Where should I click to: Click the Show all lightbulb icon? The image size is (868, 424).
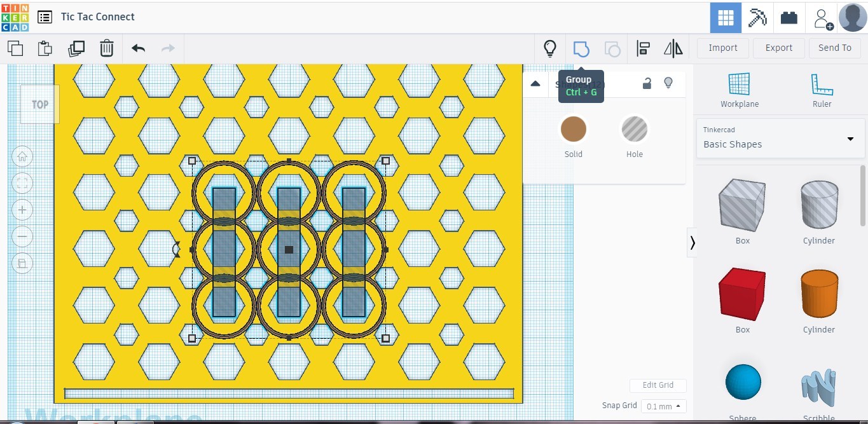[550, 48]
